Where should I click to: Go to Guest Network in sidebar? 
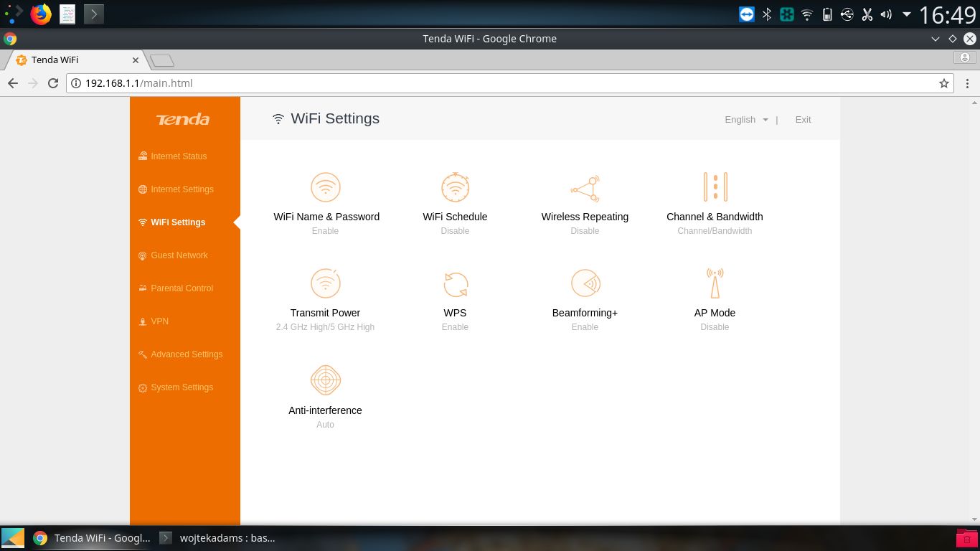pyautogui.click(x=173, y=255)
